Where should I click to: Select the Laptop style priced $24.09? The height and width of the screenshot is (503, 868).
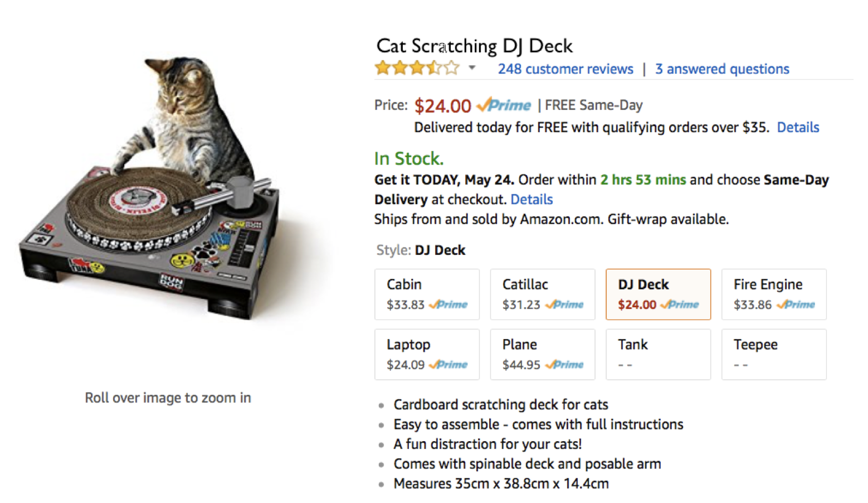(427, 354)
